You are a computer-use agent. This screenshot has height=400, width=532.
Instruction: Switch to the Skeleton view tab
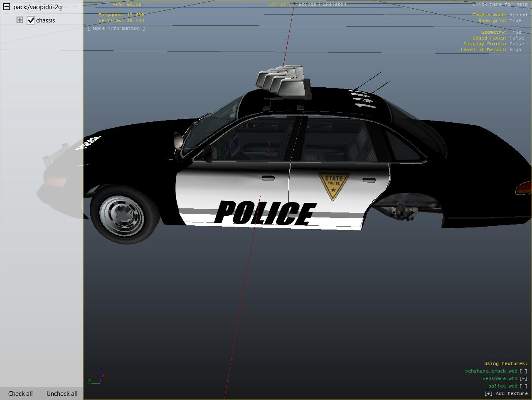[334, 4]
